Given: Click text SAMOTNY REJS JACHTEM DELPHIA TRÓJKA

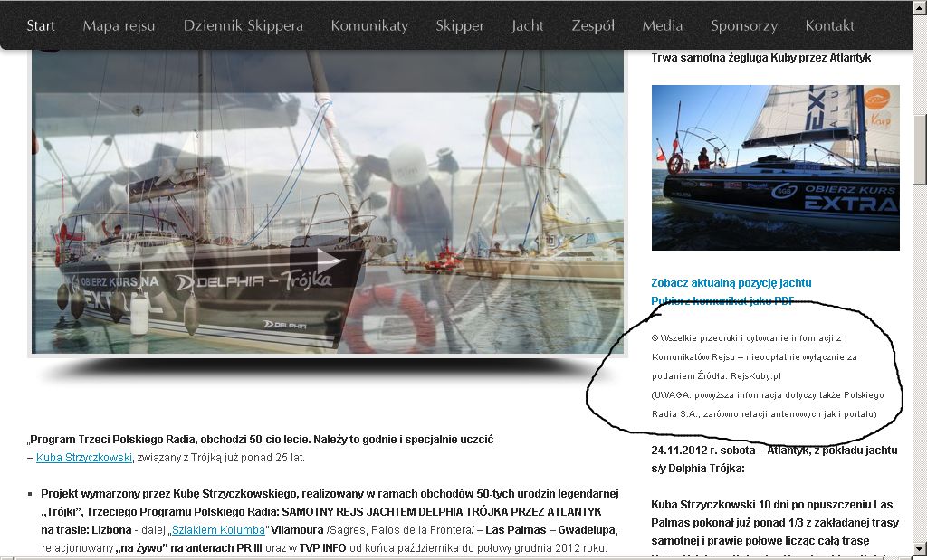Looking at the screenshot, I should (442, 511).
